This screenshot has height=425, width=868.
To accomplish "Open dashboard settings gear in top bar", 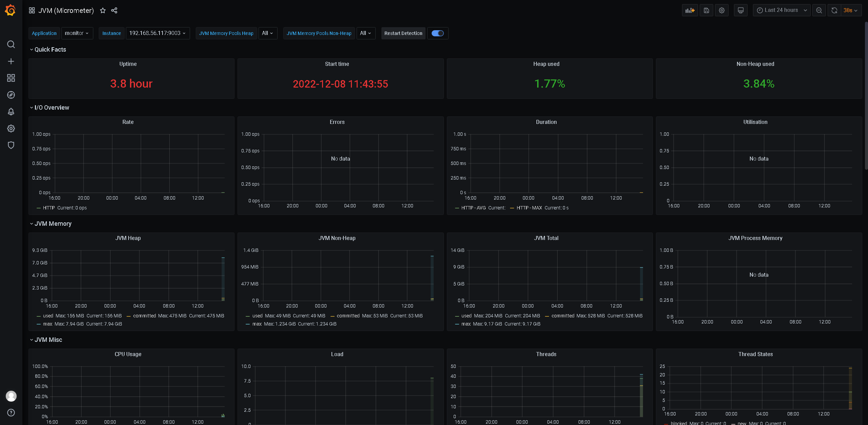I will pos(722,11).
